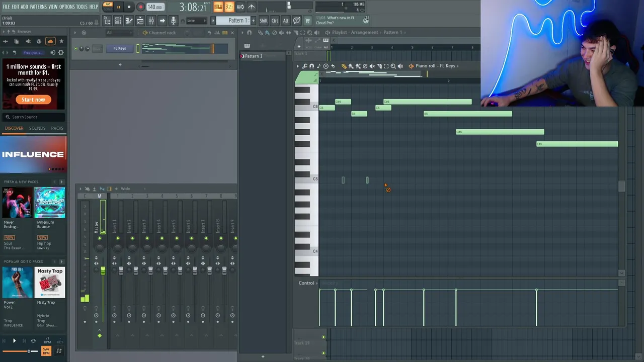Open the Nasty Trap pack thumbnail
Image resolution: width=644 pixels, height=362 pixels.
tap(50, 283)
